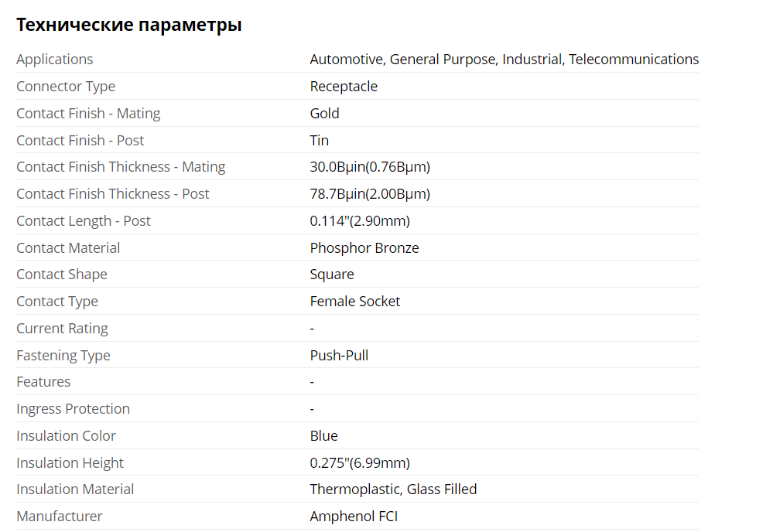Select the Connector Type label
Viewport: 780px width, 532px height.
pyautogui.click(x=66, y=87)
